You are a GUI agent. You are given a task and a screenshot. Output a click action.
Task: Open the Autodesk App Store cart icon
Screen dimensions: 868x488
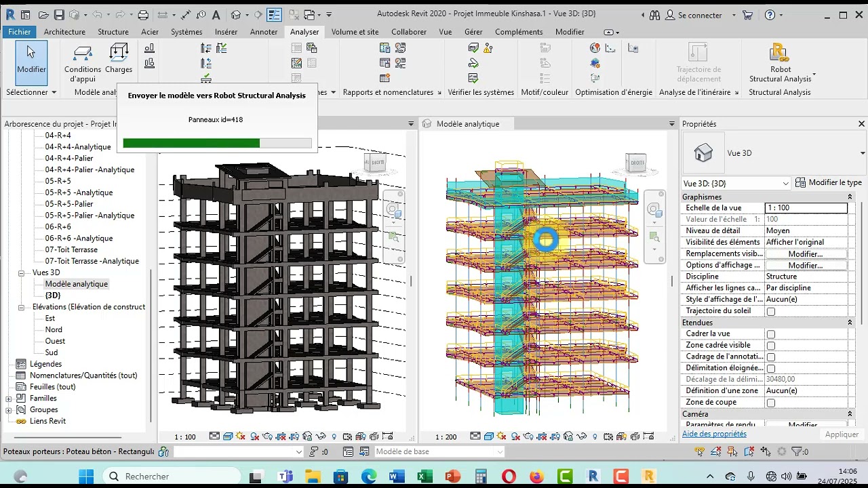747,14
